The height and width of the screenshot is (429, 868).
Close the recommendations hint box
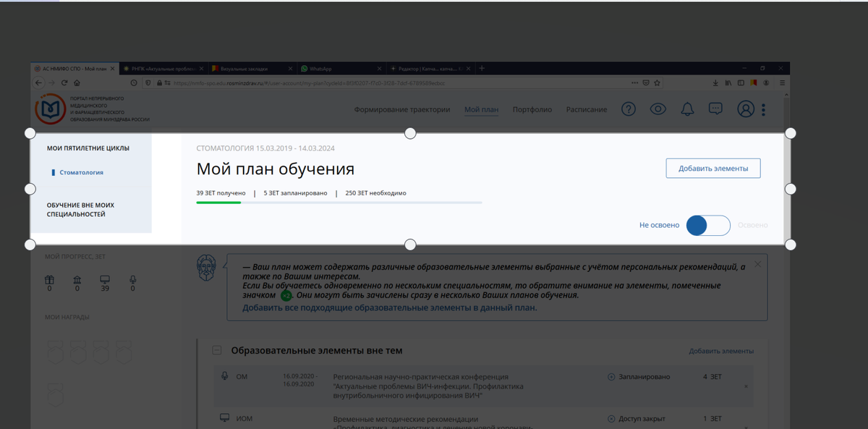pos(757,265)
